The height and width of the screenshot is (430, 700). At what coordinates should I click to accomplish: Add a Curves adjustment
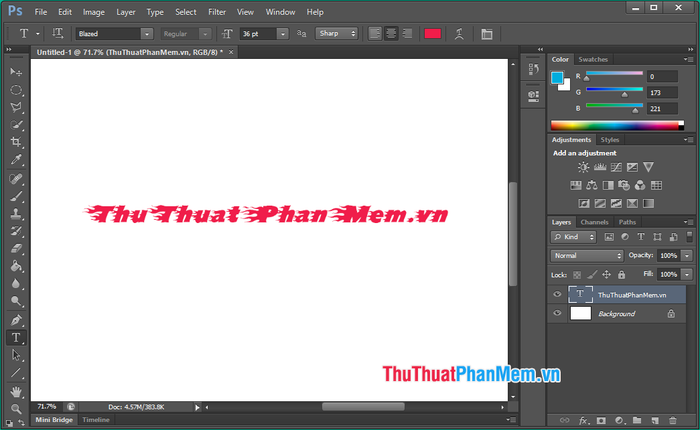[x=616, y=167]
